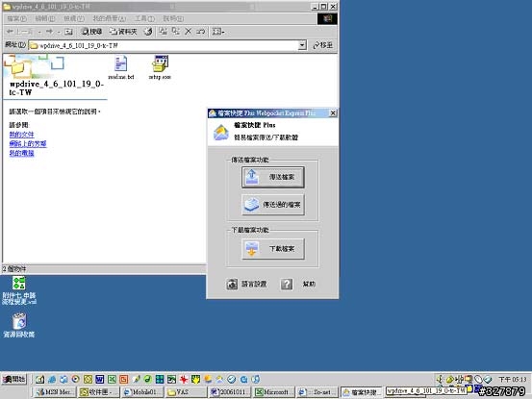This screenshot has width=532, height=399.
Task: Expand the Back button history dropdown
Action: click(39, 32)
